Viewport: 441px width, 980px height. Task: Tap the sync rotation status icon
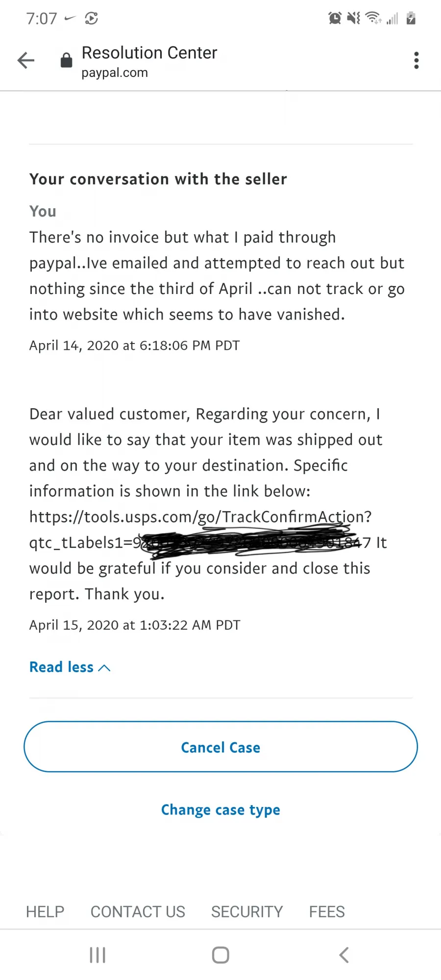point(91,19)
